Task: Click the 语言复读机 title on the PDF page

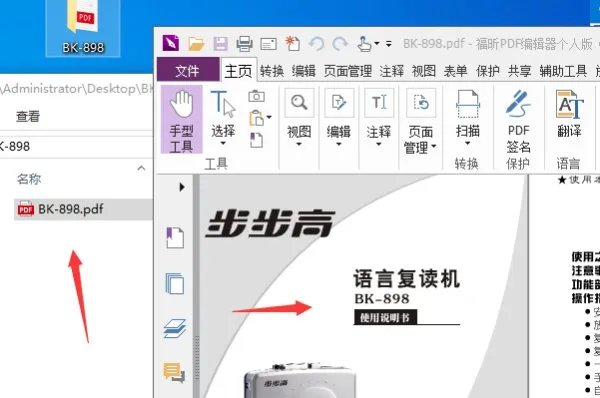Action: pos(406,279)
